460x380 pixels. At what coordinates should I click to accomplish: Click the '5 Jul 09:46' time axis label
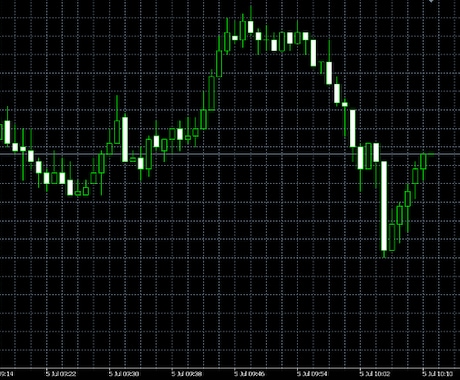coord(249,374)
